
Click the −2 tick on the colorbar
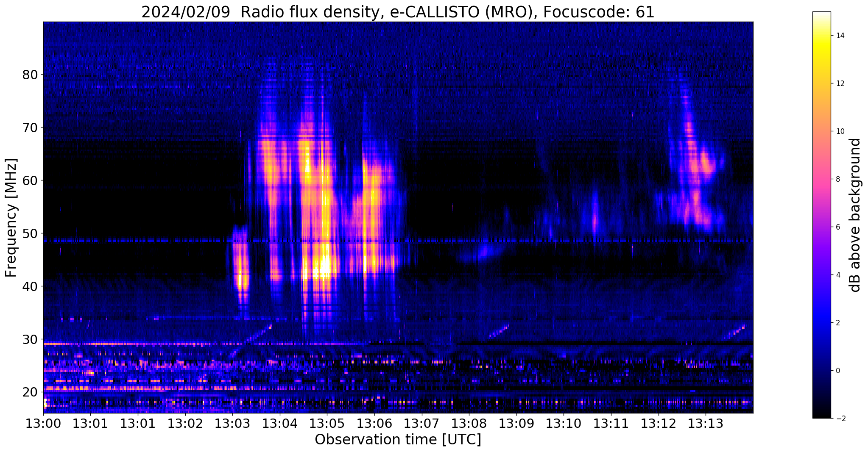click(x=840, y=419)
